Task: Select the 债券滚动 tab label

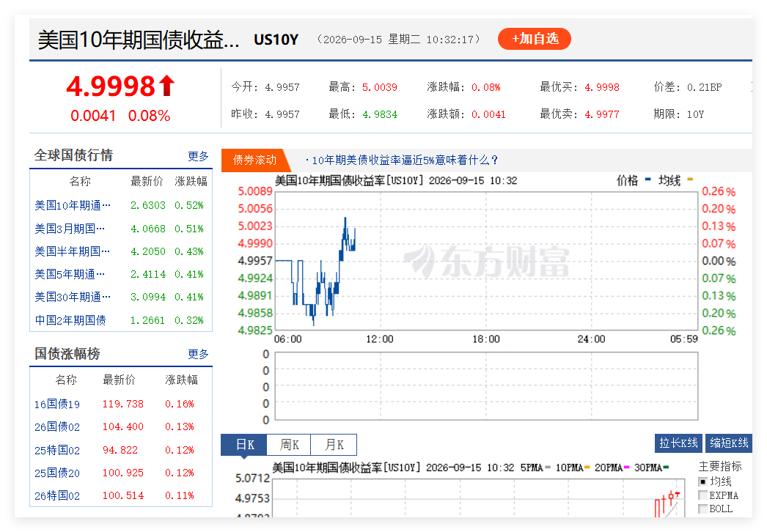Action: pyautogui.click(x=254, y=160)
